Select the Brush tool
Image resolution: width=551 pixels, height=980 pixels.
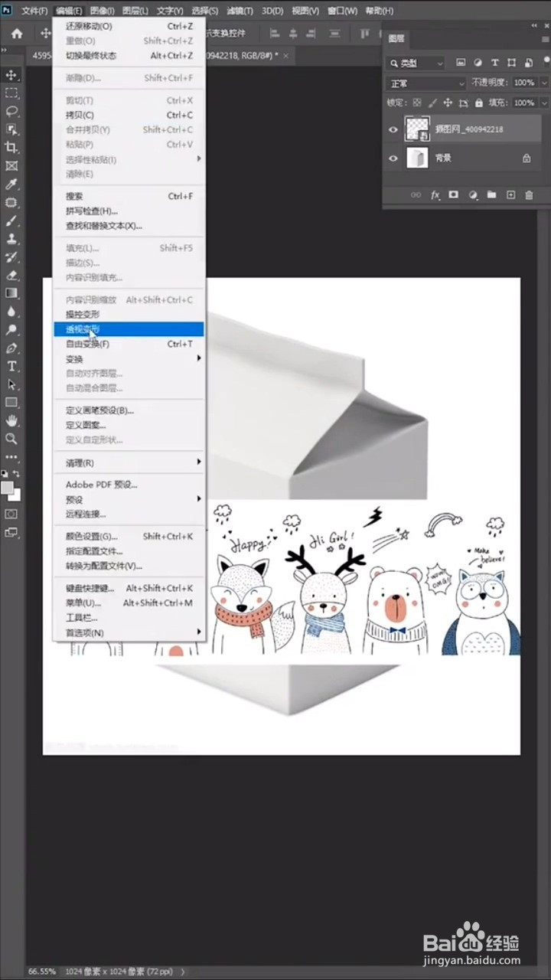(x=11, y=220)
